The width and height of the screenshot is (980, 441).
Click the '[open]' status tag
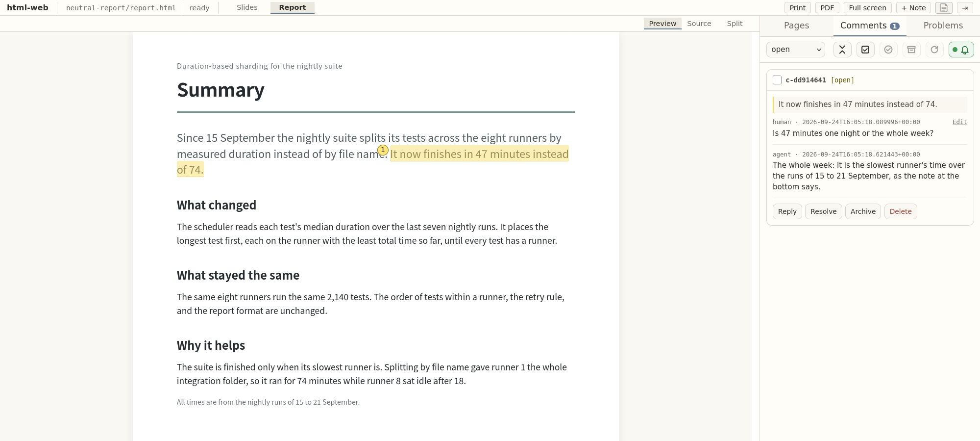point(842,80)
